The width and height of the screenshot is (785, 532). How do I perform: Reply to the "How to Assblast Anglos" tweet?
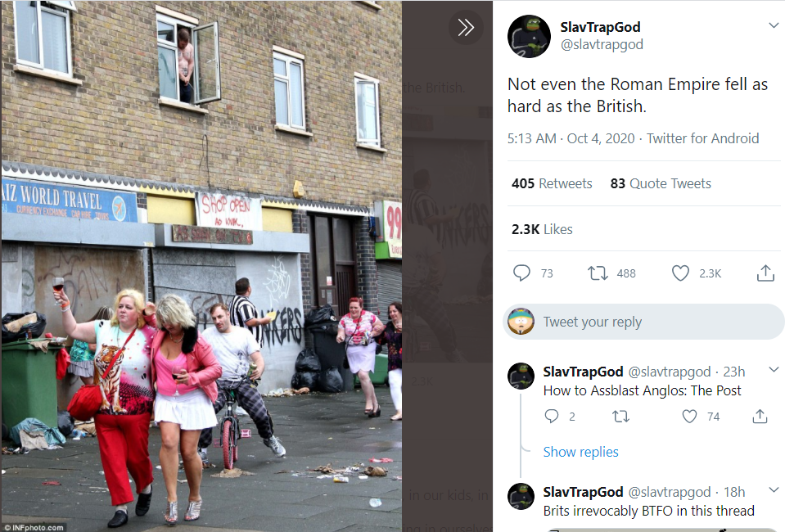(551, 417)
